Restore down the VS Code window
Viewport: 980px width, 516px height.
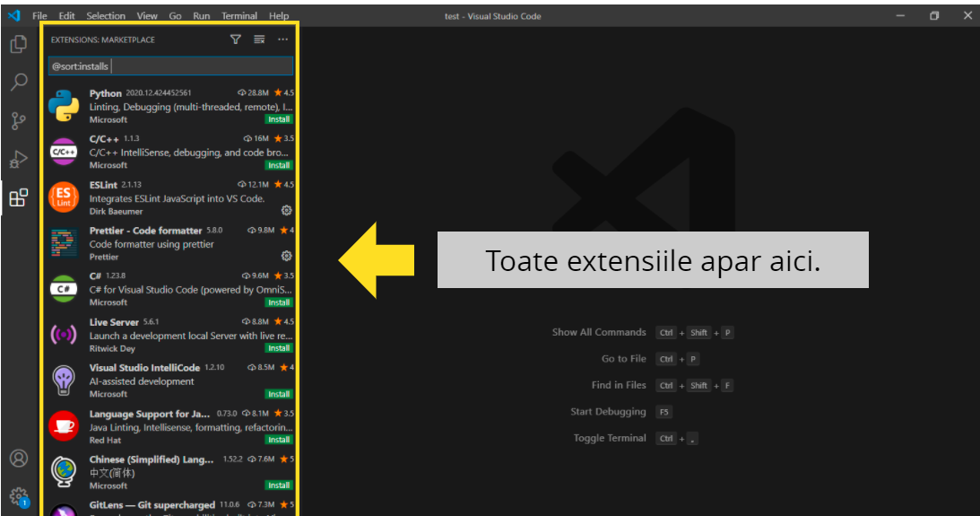(934, 15)
